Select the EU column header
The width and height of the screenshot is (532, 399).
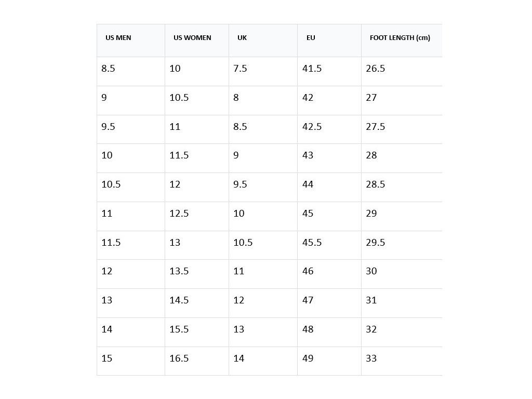[x=311, y=38]
